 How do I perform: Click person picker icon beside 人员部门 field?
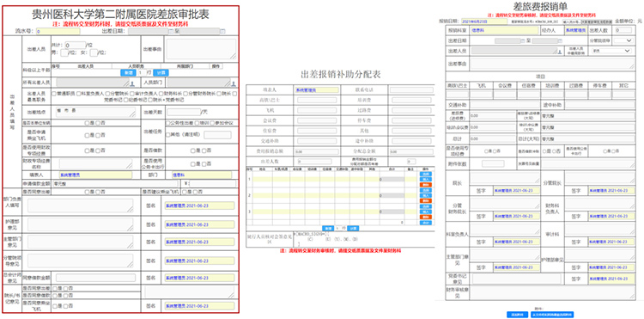tap(234, 84)
